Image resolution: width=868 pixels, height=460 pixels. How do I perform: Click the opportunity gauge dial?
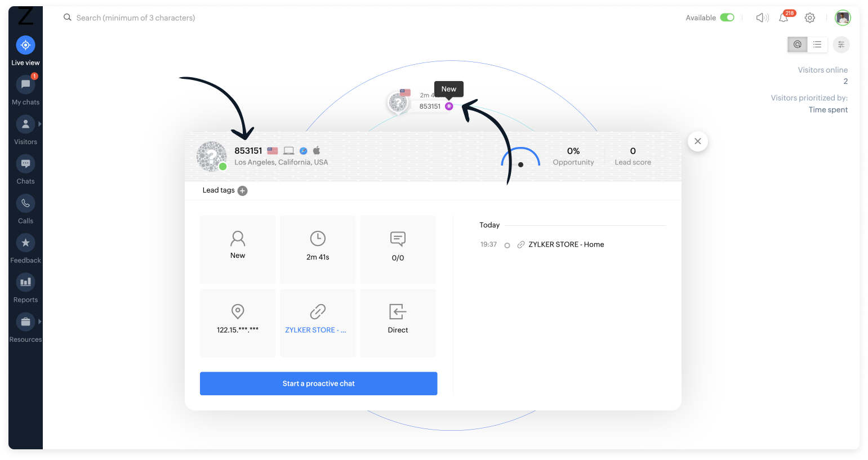point(520,157)
